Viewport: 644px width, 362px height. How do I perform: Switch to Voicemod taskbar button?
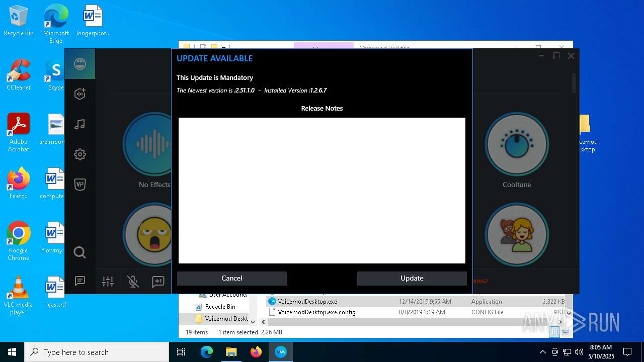point(281,352)
